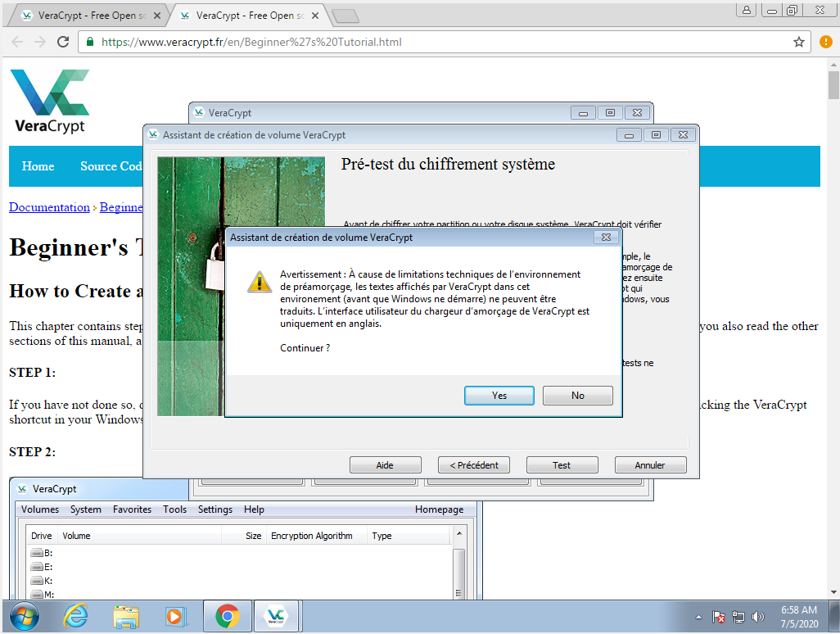Open the Tools menu in the tutorial VeraCrypt window
This screenshot has width=840, height=634.
click(x=174, y=509)
